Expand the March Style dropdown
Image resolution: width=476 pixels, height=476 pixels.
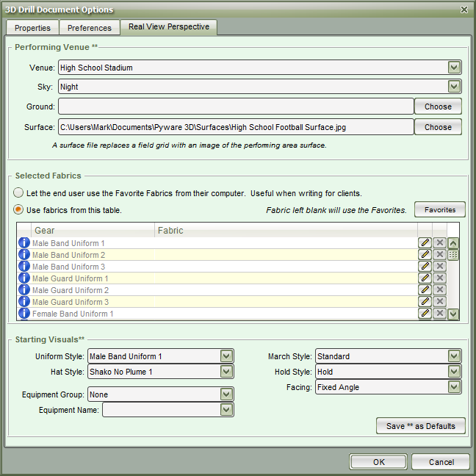coord(454,356)
